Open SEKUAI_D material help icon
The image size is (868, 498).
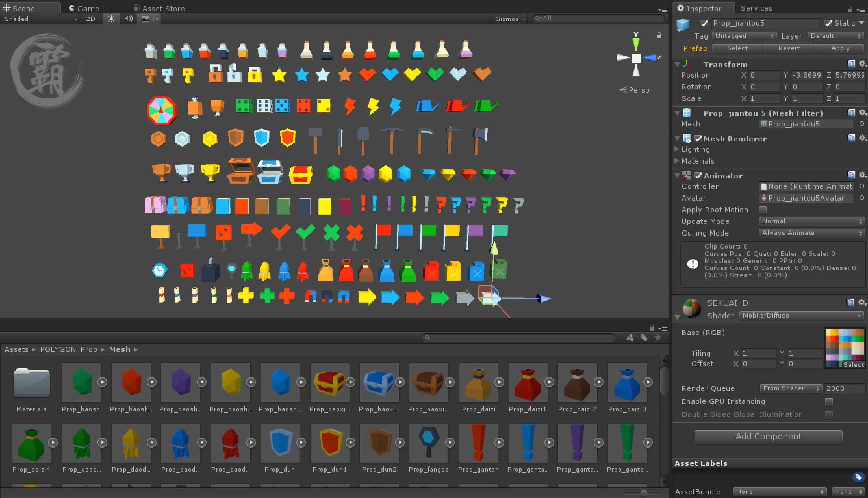click(x=850, y=302)
